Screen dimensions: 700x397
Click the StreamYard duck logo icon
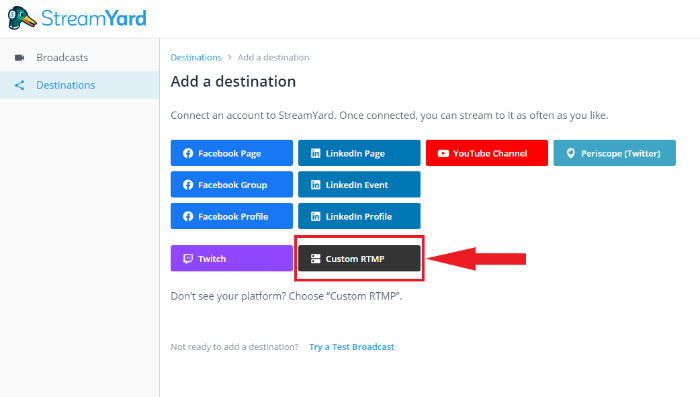[21, 18]
